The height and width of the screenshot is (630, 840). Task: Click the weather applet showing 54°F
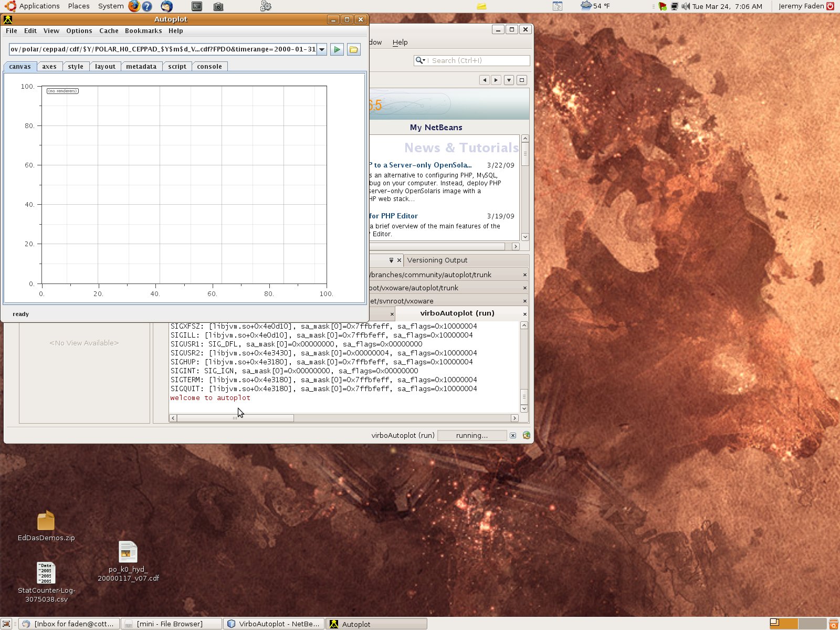click(x=592, y=6)
